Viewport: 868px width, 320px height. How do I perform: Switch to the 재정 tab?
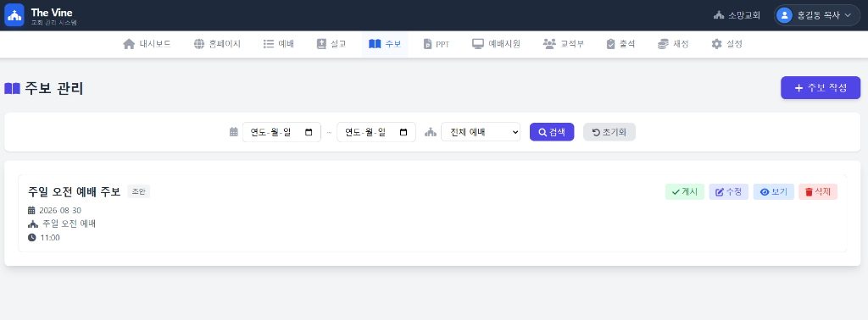pyautogui.click(x=672, y=44)
